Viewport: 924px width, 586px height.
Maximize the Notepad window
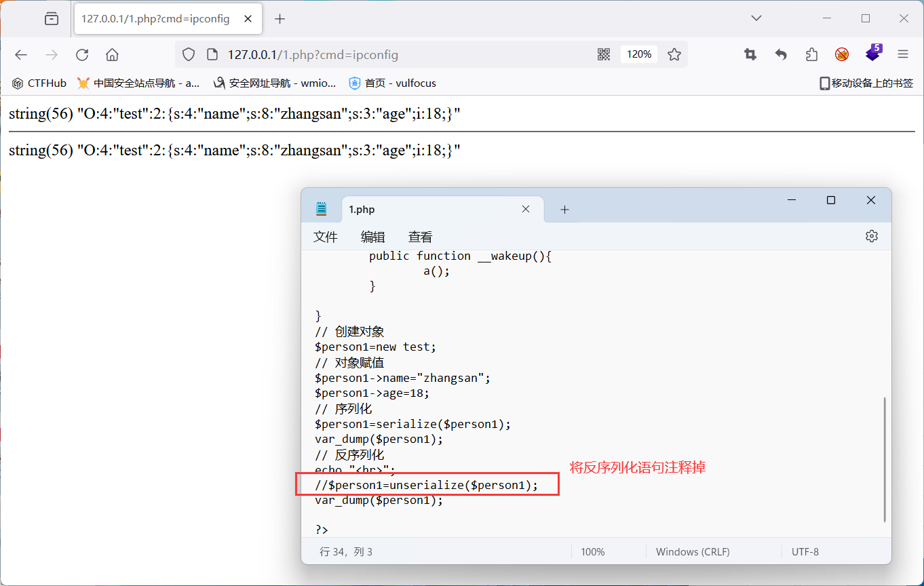[x=831, y=200]
